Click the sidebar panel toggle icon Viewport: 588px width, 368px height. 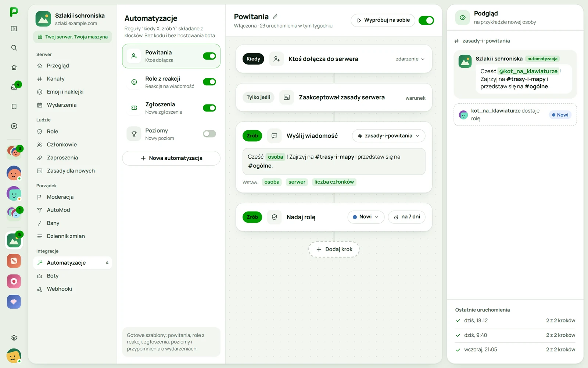click(x=14, y=29)
